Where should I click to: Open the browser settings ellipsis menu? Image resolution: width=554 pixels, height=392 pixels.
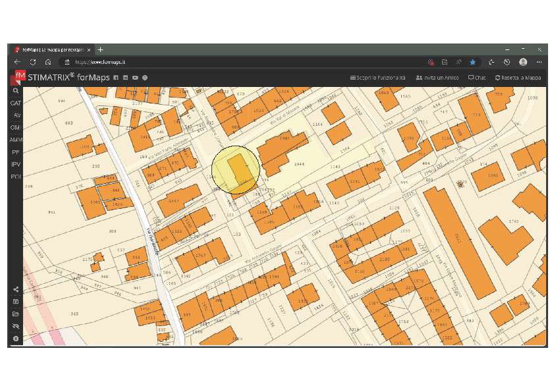click(540, 62)
